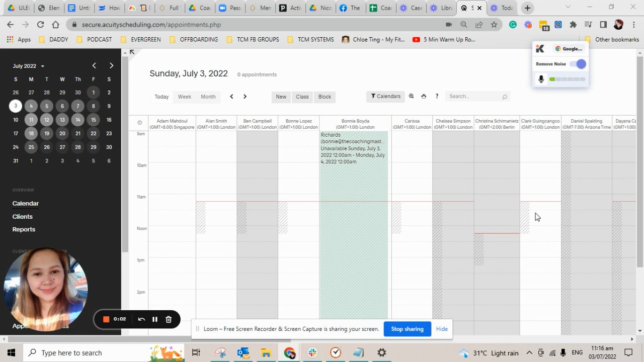Open the help question mark icon

437,97
